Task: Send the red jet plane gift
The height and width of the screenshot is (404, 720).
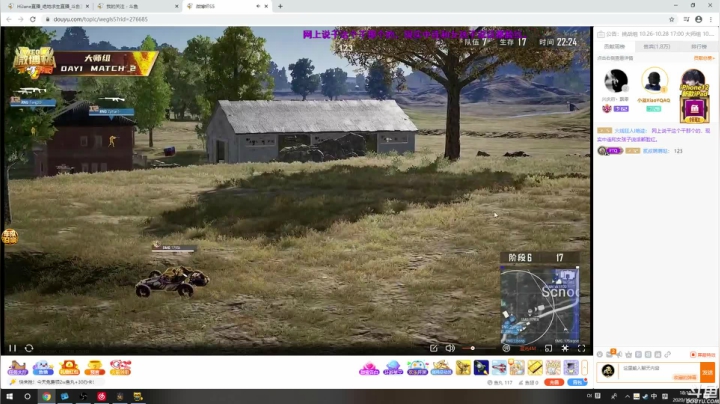Action: coord(499,368)
